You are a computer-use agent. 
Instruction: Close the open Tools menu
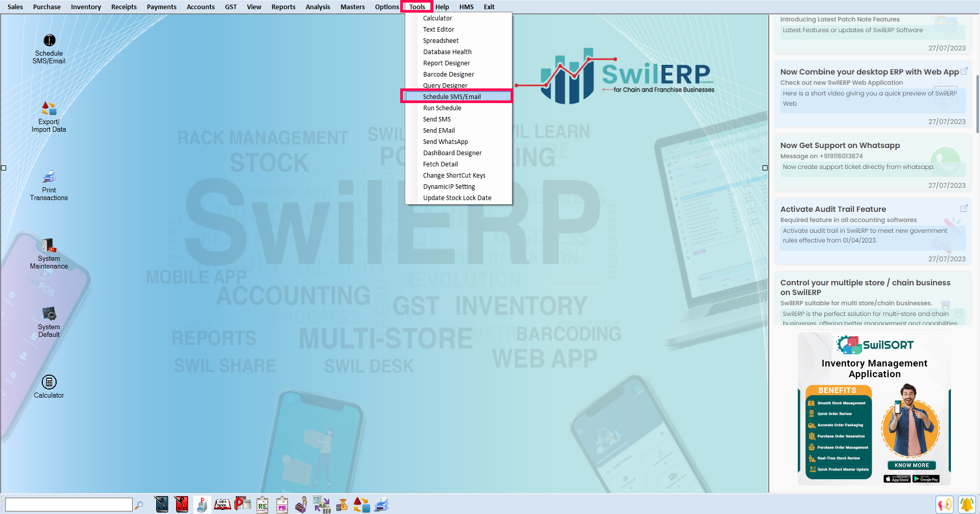pyautogui.click(x=417, y=7)
